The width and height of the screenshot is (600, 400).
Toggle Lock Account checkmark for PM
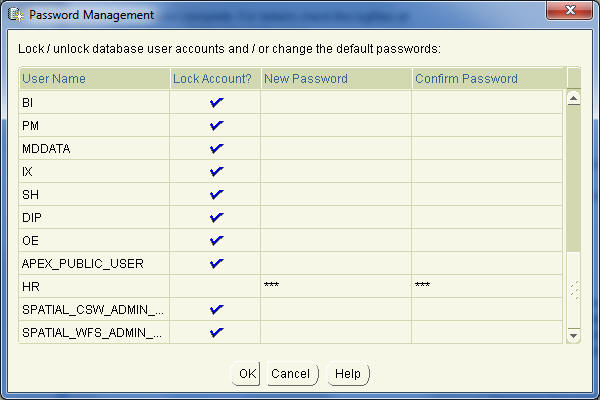[216, 126]
